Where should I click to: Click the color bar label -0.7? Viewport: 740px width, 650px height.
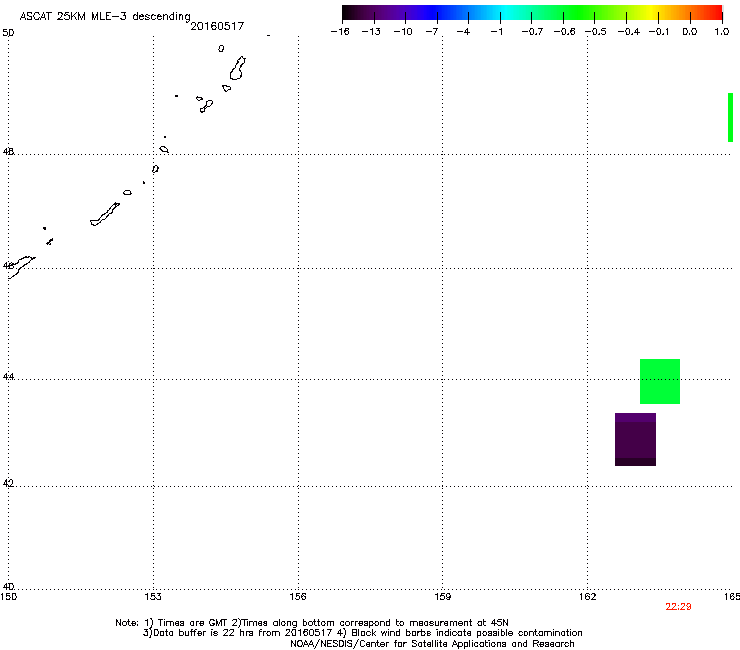click(x=532, y=32)
